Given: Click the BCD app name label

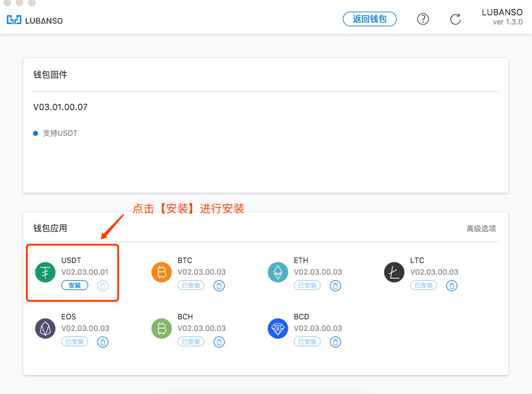Looking at the screenshot, I should pos(302,317).
